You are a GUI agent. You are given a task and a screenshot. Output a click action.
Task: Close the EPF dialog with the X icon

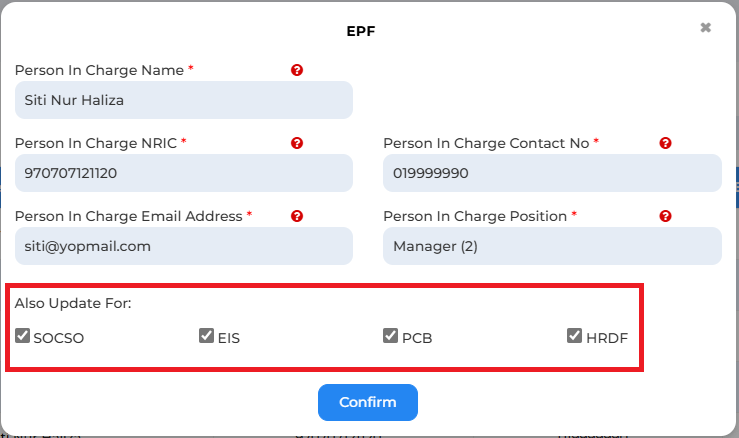[x=706, y=28]
